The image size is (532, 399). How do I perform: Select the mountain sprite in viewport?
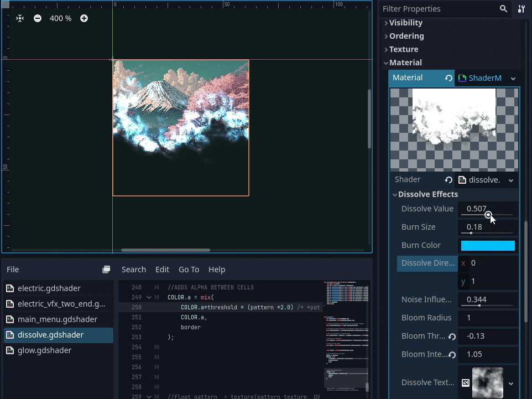tap(181, 128)
